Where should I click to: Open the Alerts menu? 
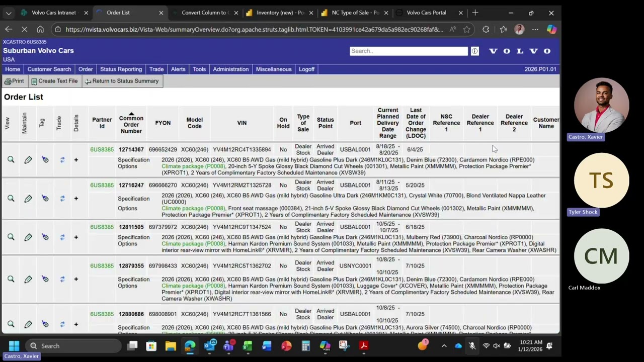tap(178, 69)
